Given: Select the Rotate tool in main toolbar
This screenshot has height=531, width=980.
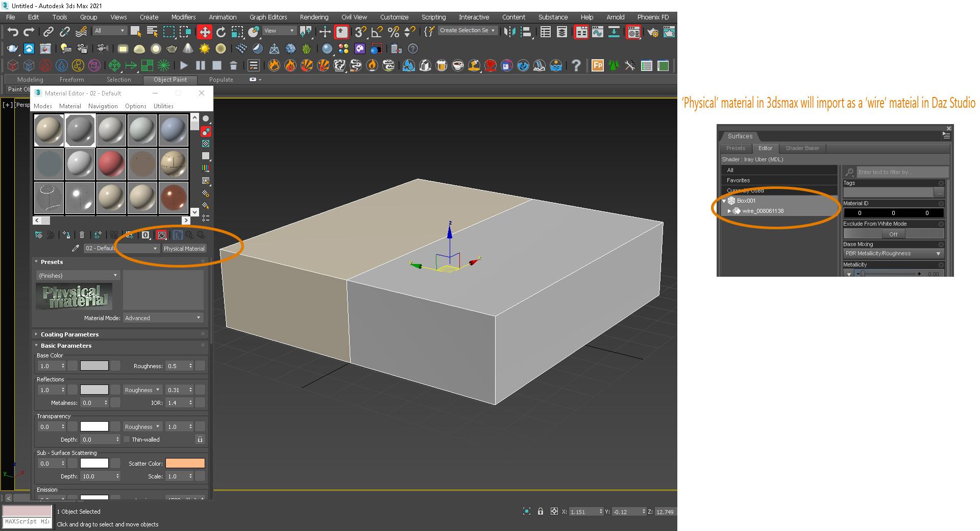Looking at the screenshot, I should pos(221,32).
